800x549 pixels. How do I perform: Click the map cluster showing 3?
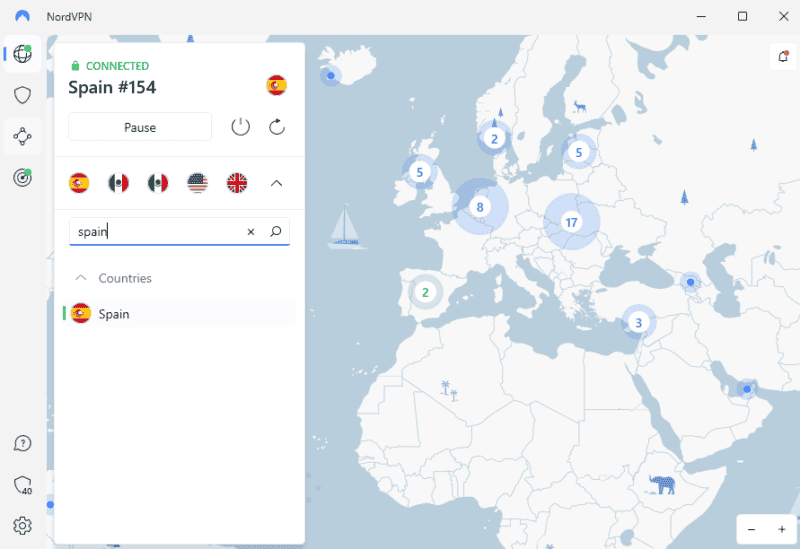[x=638, y=322]
